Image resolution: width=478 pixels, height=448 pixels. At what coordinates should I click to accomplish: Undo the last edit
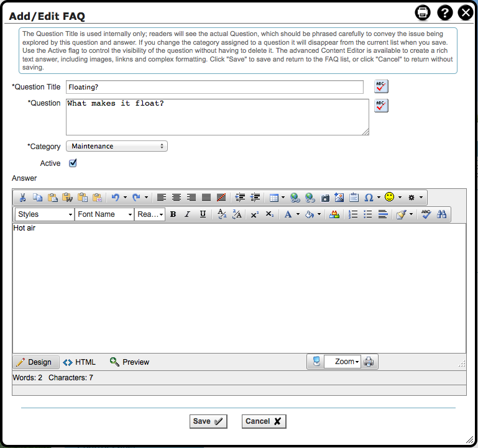[x=115, y=198]
